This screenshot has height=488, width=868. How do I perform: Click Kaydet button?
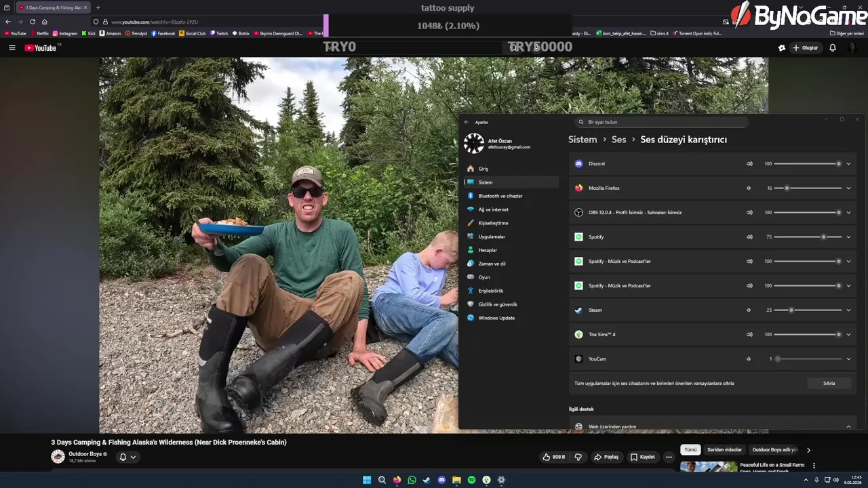point(643,457)
